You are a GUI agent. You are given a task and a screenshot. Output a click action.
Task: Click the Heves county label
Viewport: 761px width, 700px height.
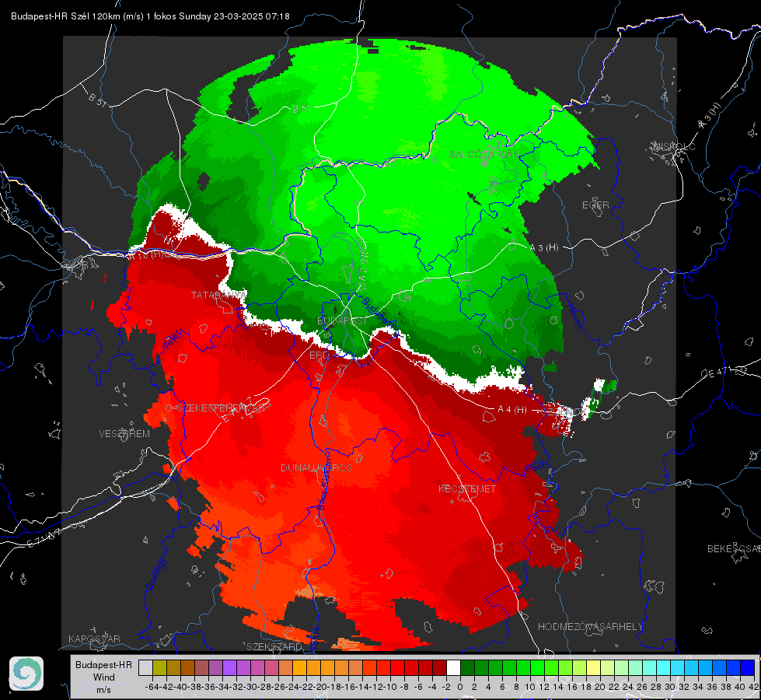click(574, 317)
